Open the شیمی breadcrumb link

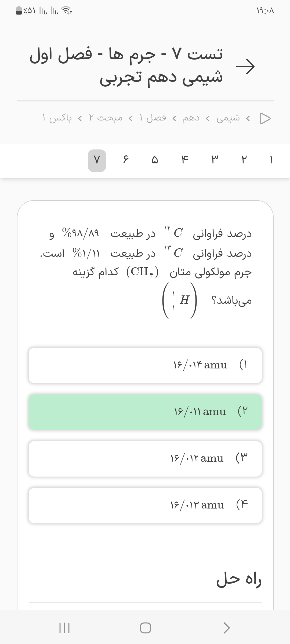tap(228, 118)
